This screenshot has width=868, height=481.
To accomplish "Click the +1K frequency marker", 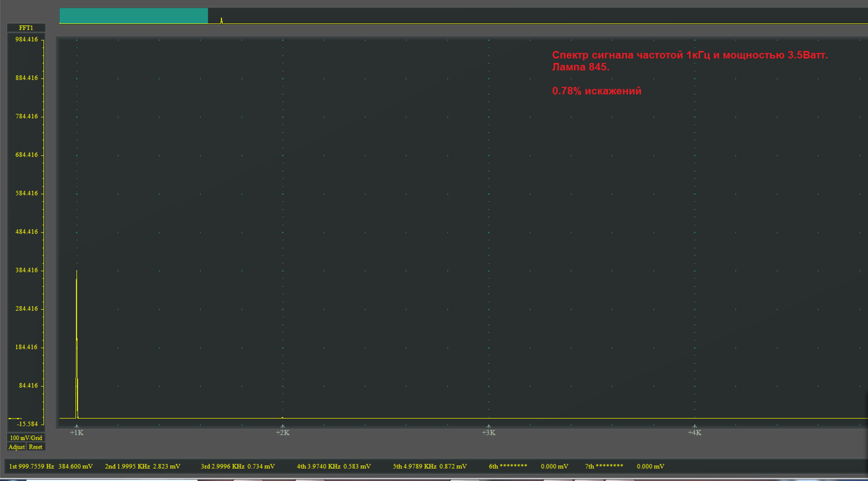I will coord(76,432).
